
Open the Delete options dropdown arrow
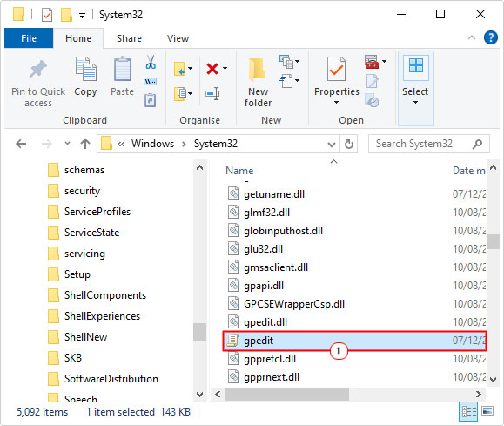point(225,68)
